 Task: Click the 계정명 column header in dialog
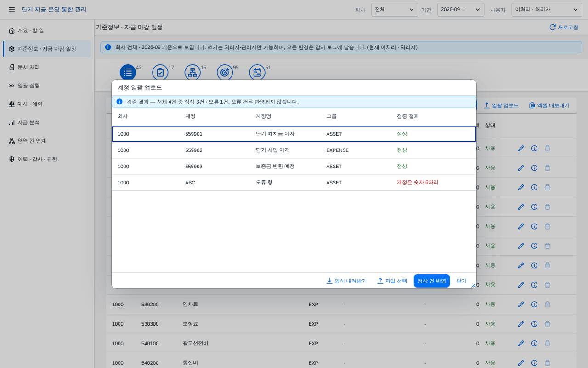263,116
